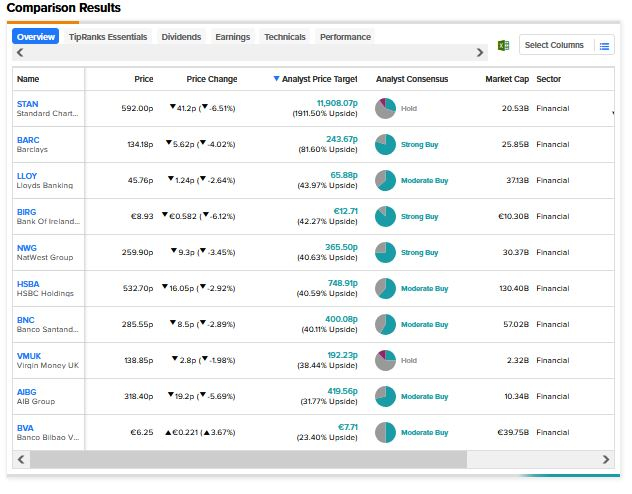
Task: Click the HSBA analyst consensus pie chart
Action: (x=385, y=288)
